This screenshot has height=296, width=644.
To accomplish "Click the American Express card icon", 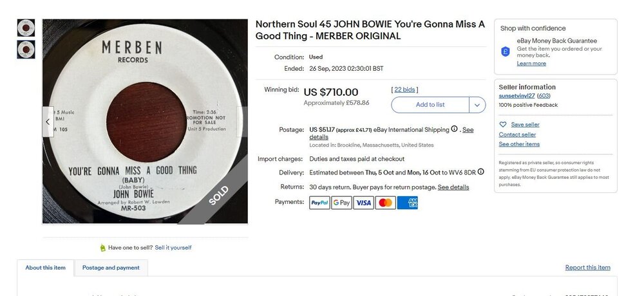I will click(x=408, y=203).
